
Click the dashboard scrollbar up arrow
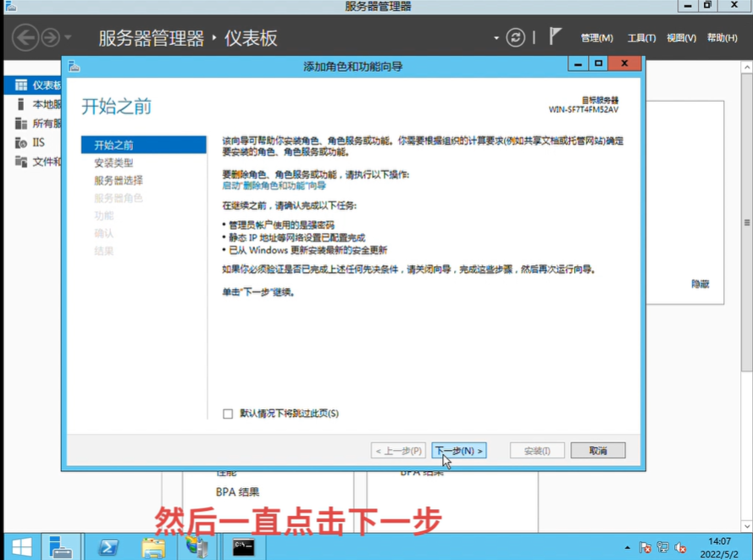click(x=747, y=67)
